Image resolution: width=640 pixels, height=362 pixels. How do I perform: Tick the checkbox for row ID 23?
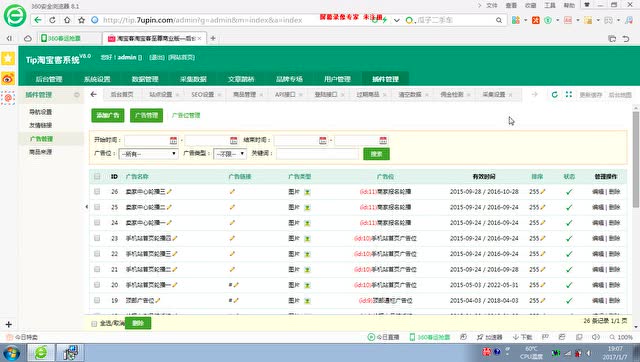pyautogui.click(x=97, y=238)
